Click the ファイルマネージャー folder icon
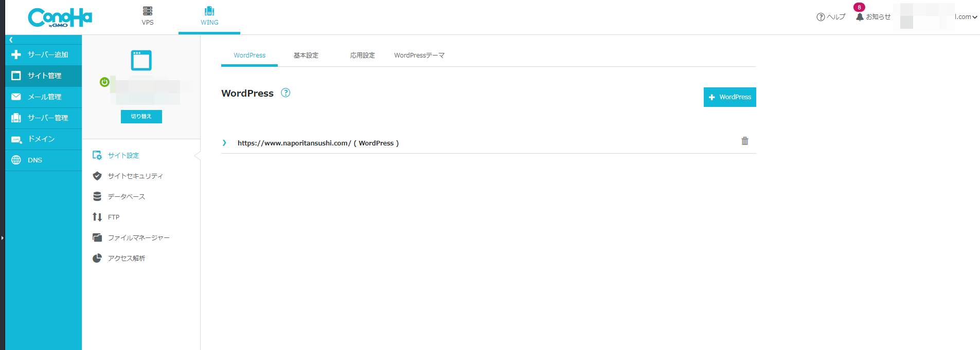Viewport: 980px width, 350px height. point(97,237)
